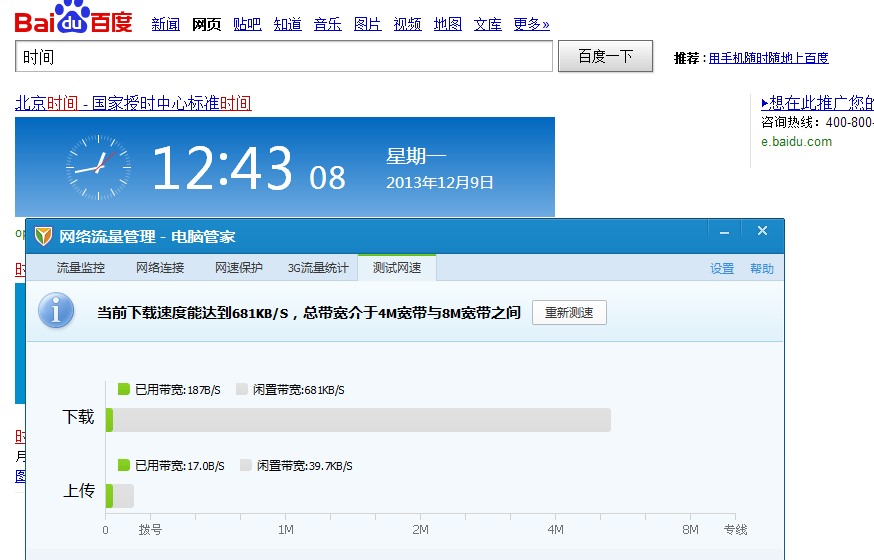
Task: Click the blue info icon
Action: point(56,311)
